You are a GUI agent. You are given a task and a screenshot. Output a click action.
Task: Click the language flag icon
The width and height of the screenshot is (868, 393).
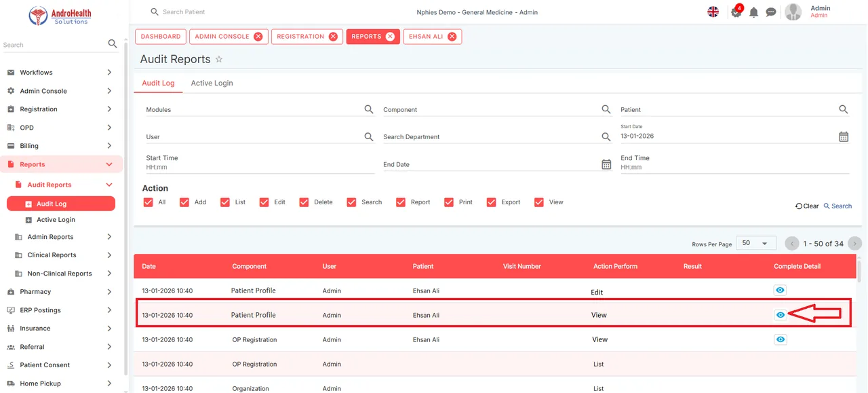pyautogui.click(x=713, y=12)
